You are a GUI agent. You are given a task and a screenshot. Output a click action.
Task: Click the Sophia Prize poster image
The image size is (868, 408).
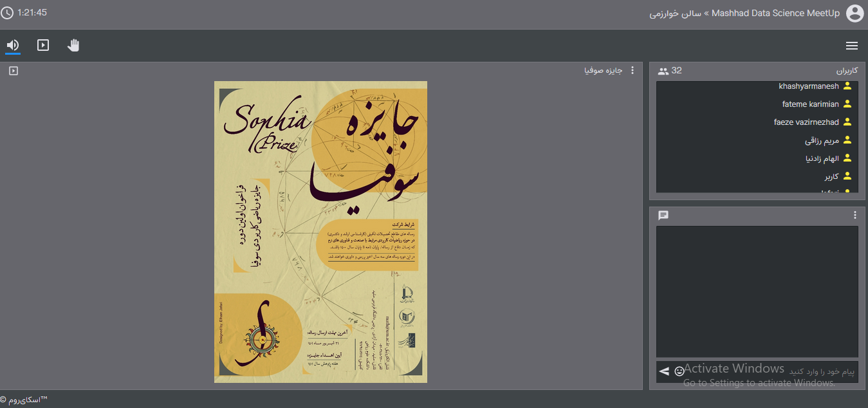coord(320,232)
